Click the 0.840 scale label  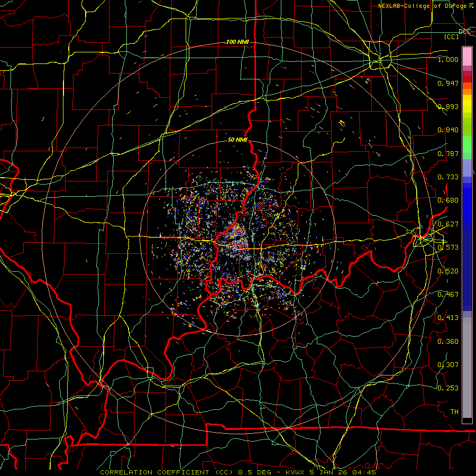(x=448, y=130)
